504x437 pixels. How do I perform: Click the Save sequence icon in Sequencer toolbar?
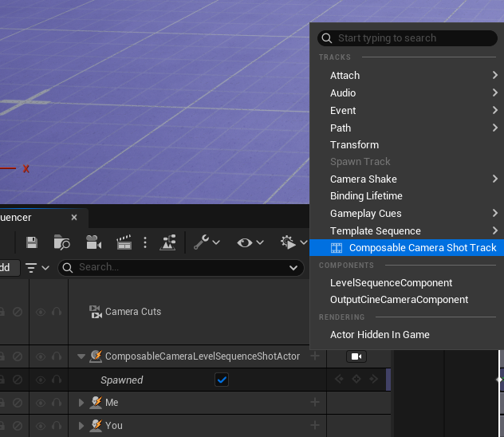click(x=32, y=242)
